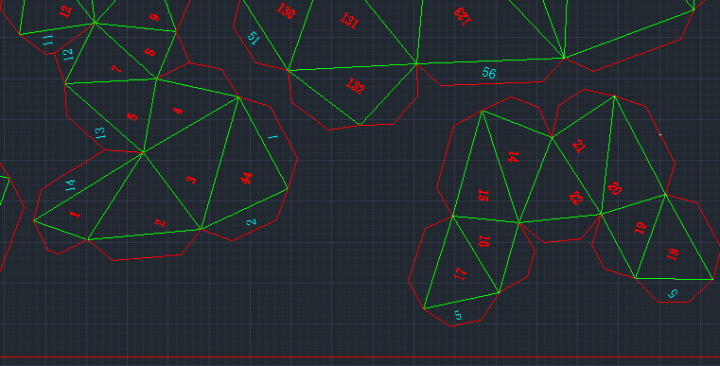Image resolution: width=720 pixels, height=366 pixels.
Task: Select the red label 130
Action: point(286,11)
